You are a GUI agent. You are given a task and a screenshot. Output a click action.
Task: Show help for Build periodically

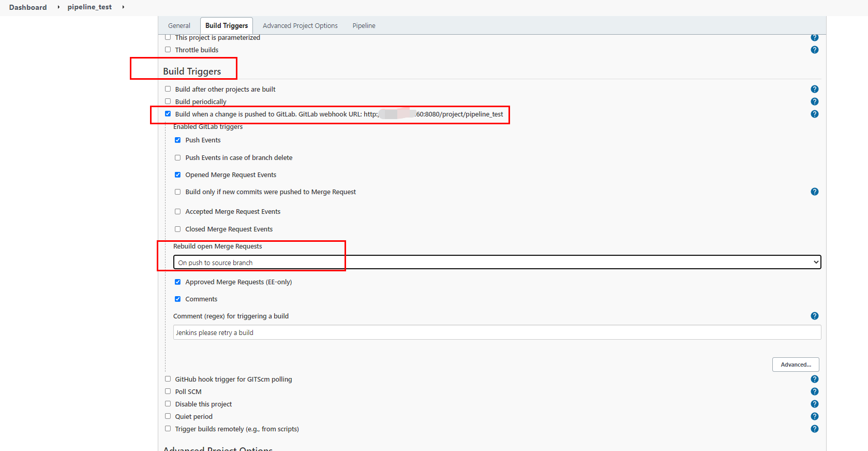[x=815, y=101]
